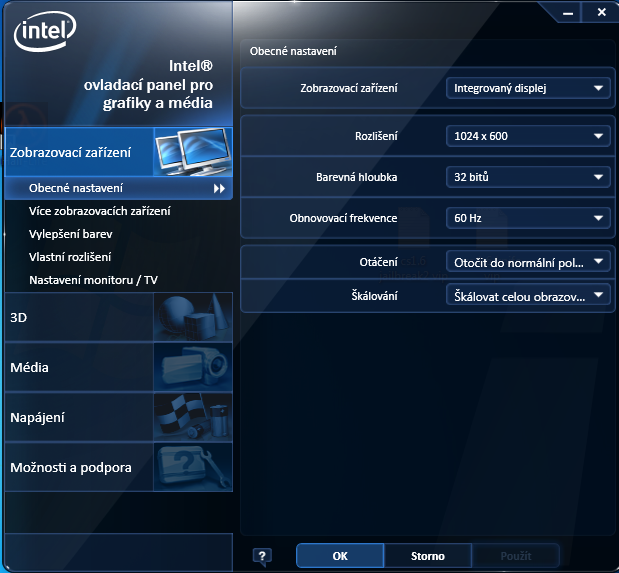Open the 32 bitů color depth dropdown

pos(528,177)
